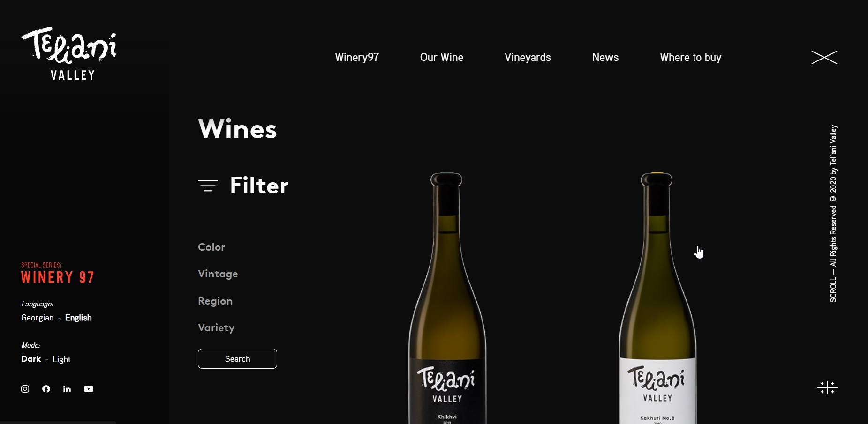Switch mode to Dark
Screen dimensions: 868x424
(31, 359)
